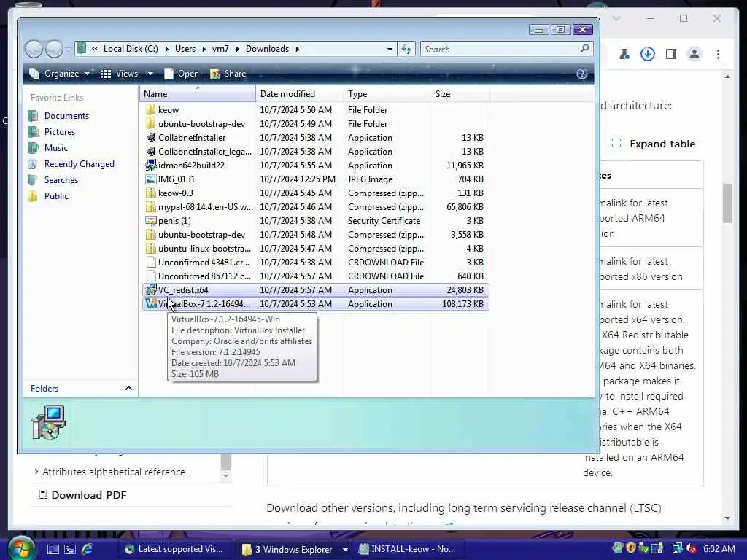This screenshot has width=747, height=560.
Task: Click the magnifier icon in Search box
Action: tap(584, 49)
